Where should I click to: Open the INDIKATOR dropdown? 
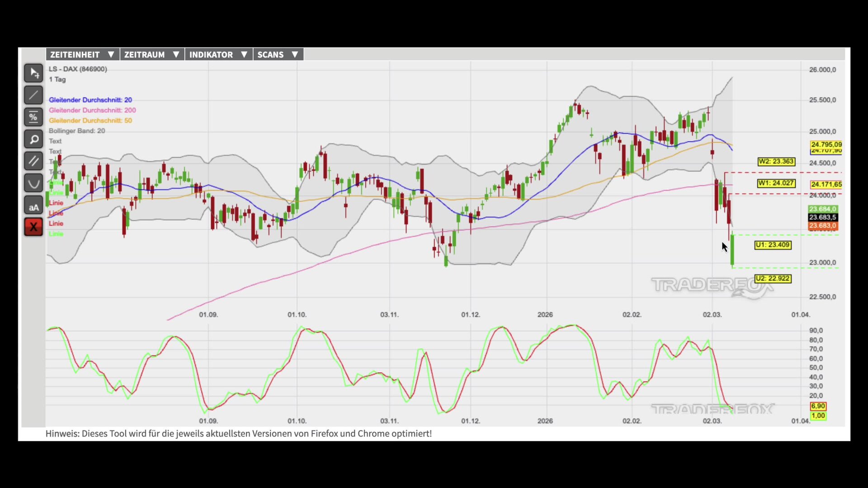click(218, 55)
